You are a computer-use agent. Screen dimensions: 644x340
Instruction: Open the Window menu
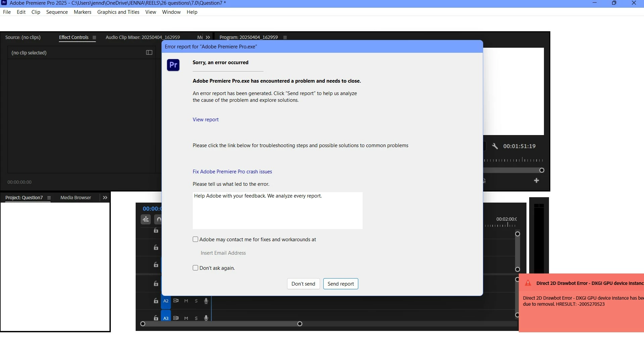(x=171, y=12)
